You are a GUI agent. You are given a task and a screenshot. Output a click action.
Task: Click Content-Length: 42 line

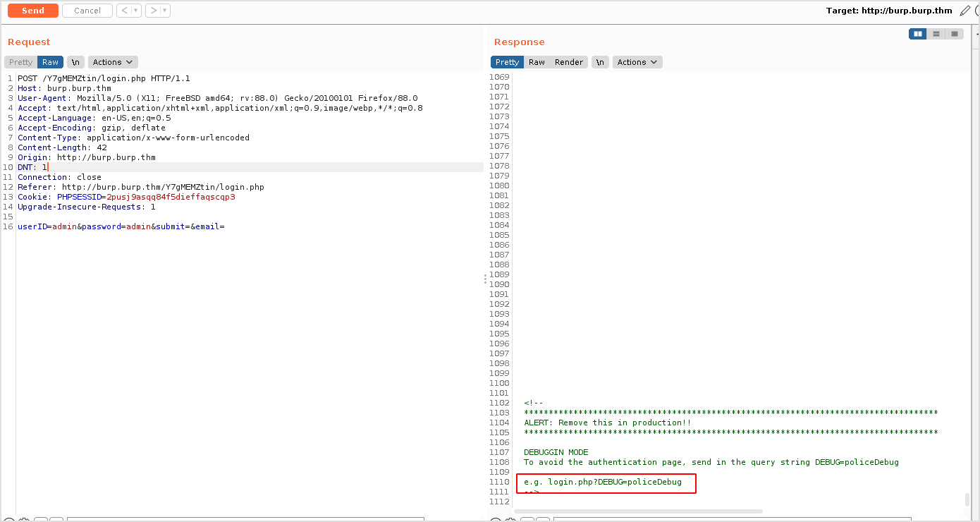[x=62, y=147]
